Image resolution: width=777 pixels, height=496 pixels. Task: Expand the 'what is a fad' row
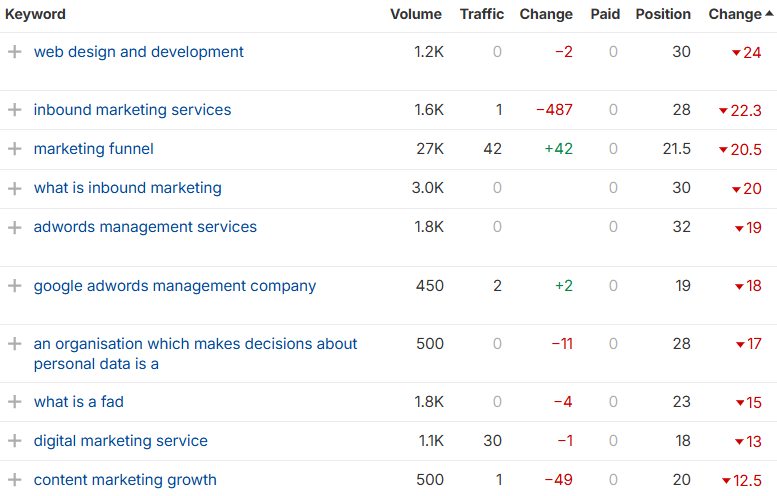pyautogui.click(x=15, y=402)
